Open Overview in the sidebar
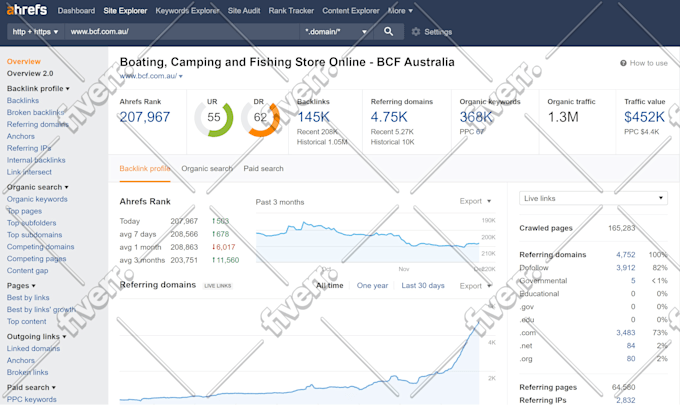The width and height of the screenshot is (680, 405). pos(23,62)
